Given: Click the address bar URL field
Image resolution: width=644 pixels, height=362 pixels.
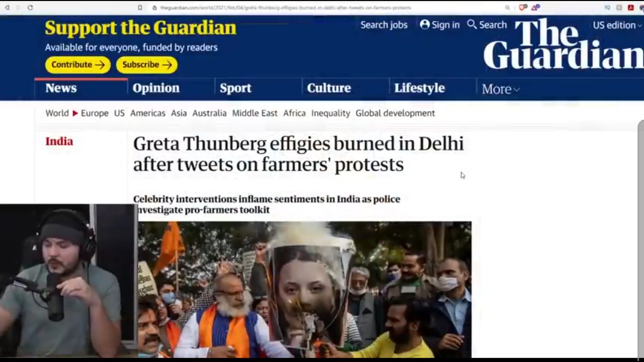Looking at the screenshot, I should [322, 8].
